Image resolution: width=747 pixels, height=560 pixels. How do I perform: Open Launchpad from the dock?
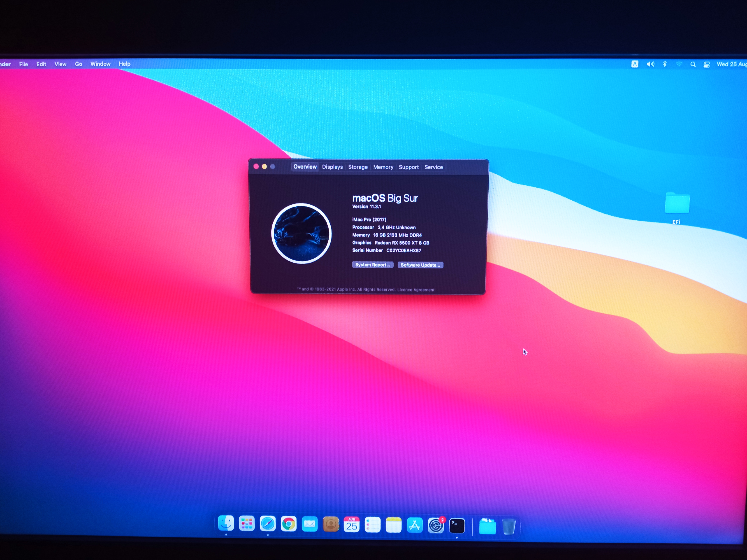click(x=247, y=524)
